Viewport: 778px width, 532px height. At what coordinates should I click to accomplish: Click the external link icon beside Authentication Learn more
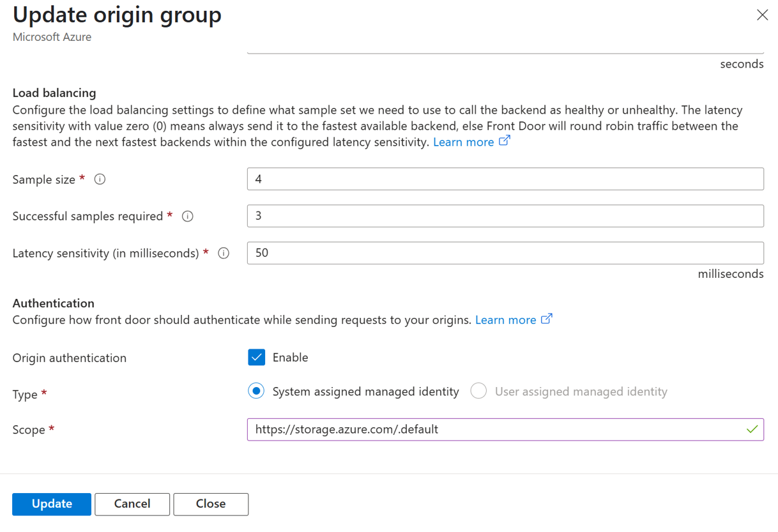coord(547,319)
